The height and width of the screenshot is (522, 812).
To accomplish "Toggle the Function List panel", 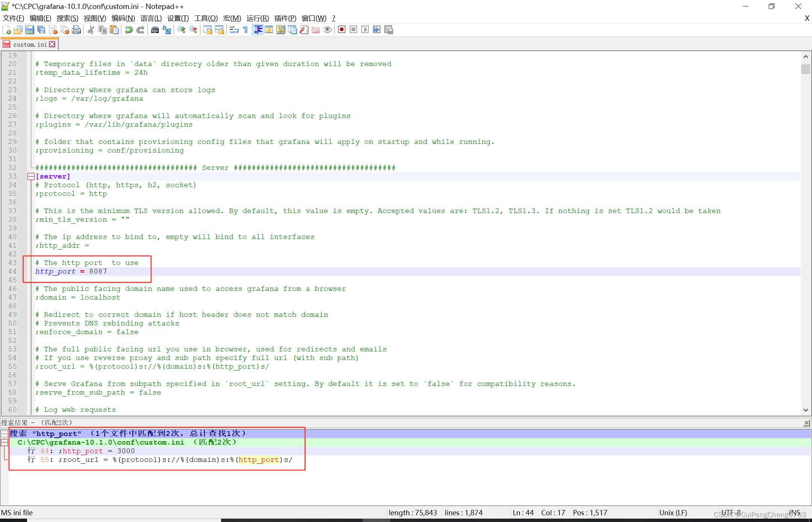I will point(304,30).
